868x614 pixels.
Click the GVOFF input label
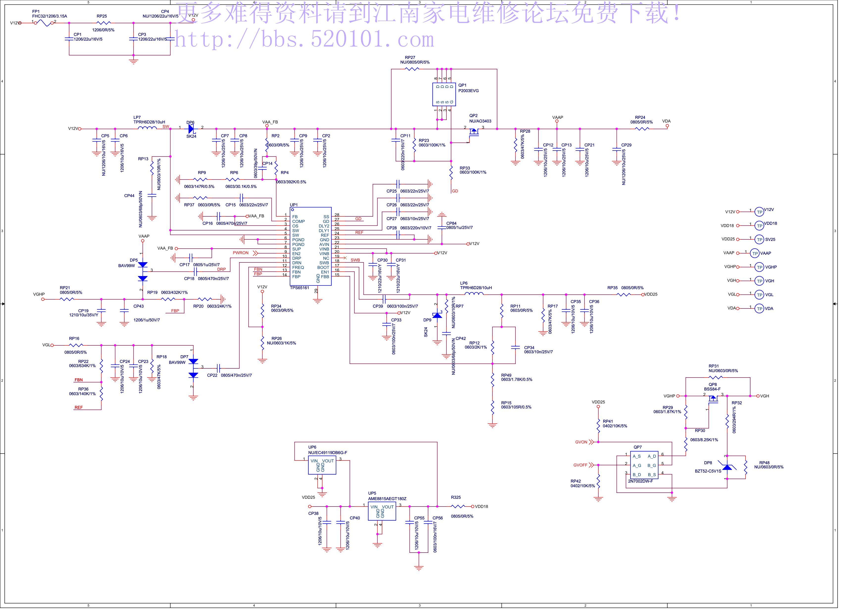(580, 465)
